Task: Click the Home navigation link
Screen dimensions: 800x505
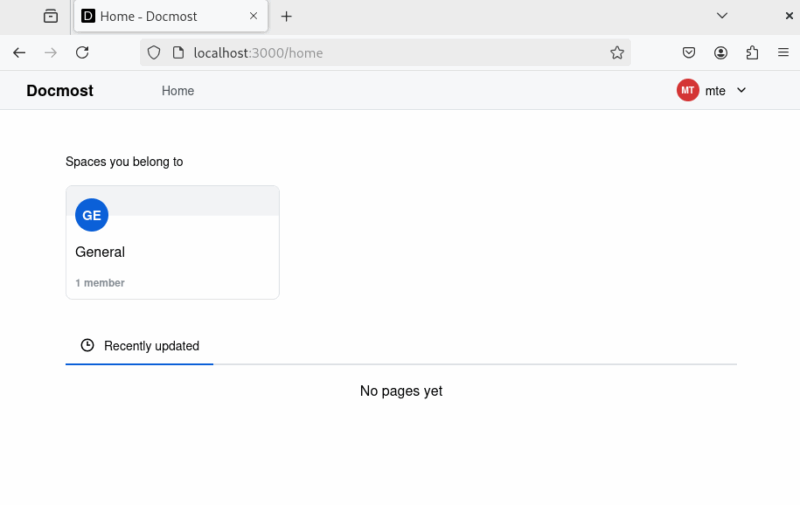Action: [178, 91]
